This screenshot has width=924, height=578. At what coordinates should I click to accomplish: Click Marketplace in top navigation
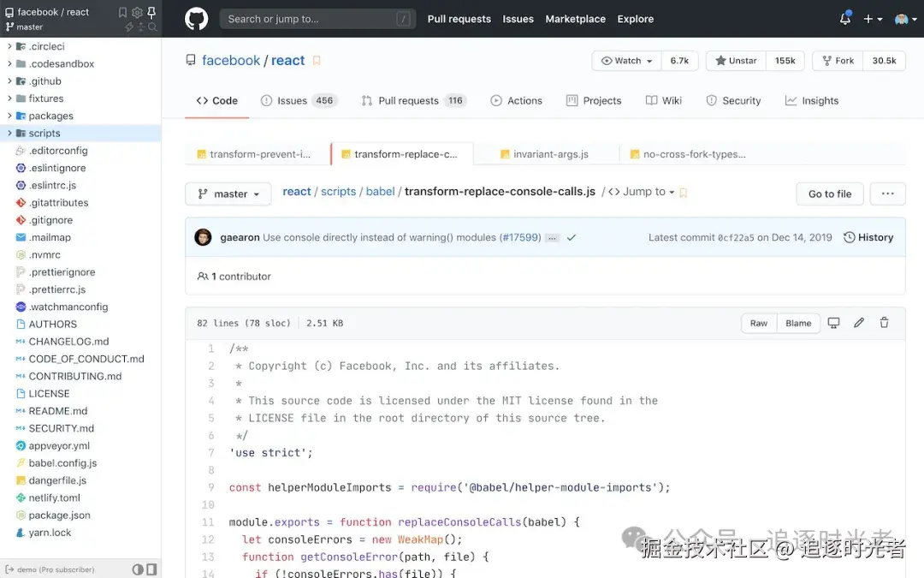pos(575,19)
